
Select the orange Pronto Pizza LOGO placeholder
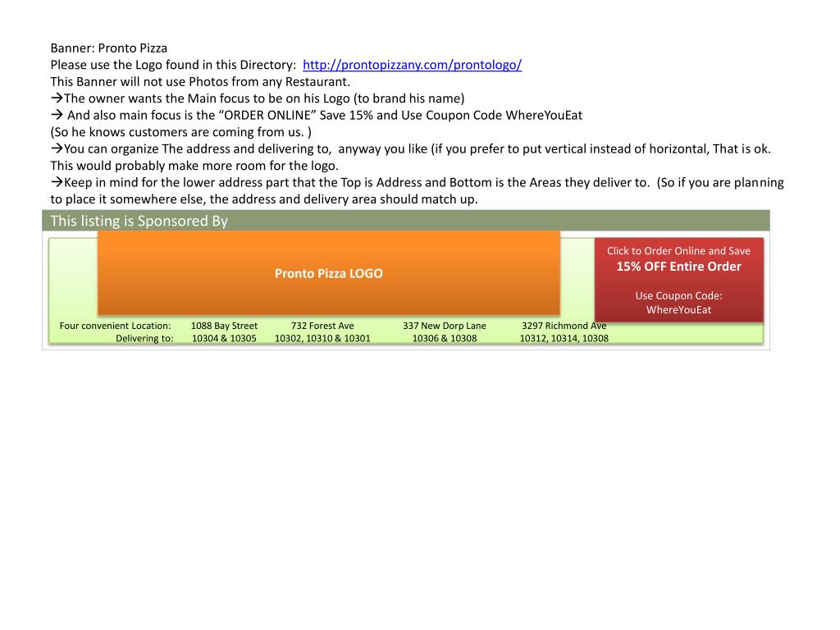coord(329,272)
